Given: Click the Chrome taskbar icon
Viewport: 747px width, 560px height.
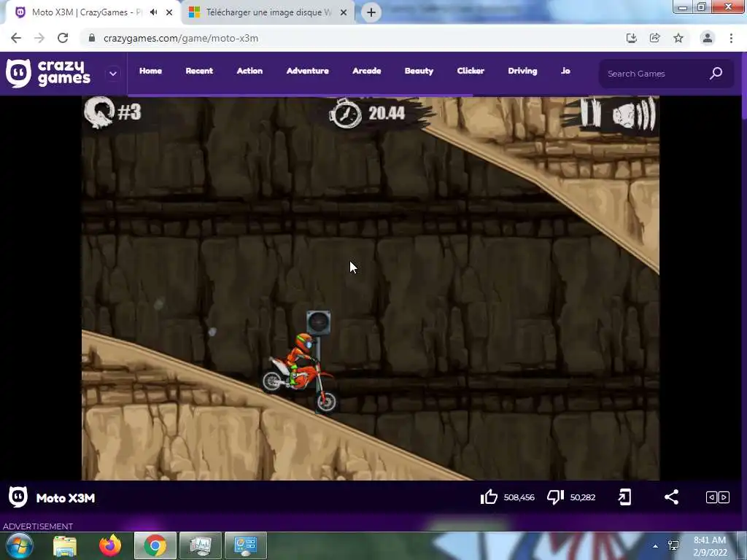Looking at the screenshot, I should (x=155, y=545).
